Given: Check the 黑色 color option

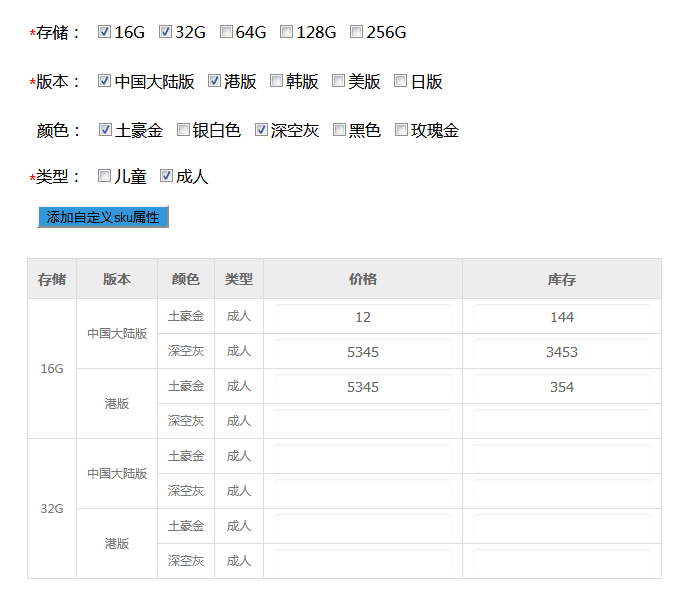Looking at the screenshot, I should pyautogui.click(x=339, y=130).
